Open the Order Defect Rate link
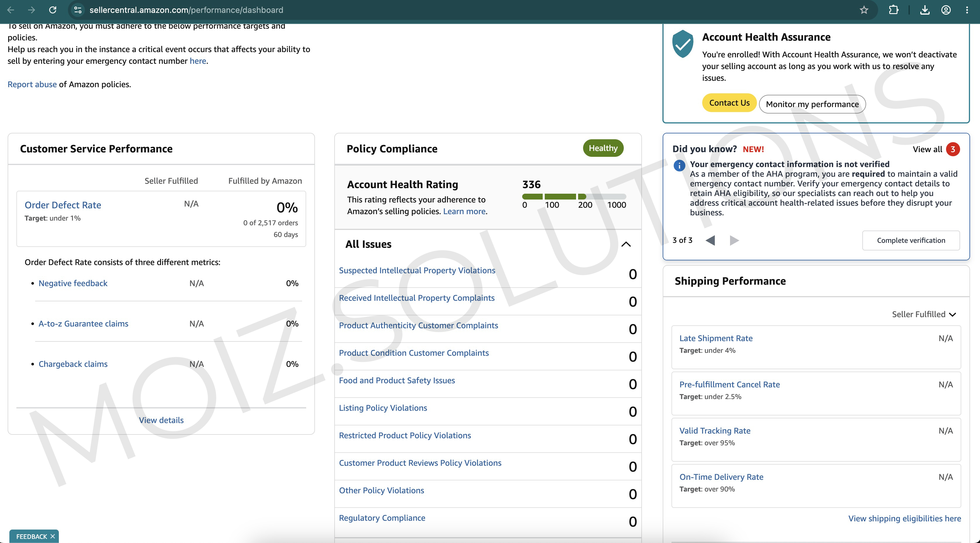The height and width of the screenshot is (543, 980). click(x=63, y=205)
